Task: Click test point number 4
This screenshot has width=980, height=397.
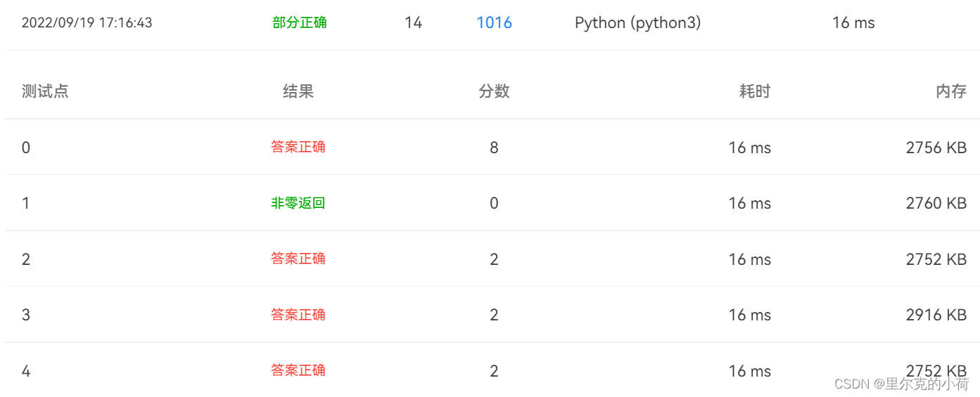Action: 26,371
